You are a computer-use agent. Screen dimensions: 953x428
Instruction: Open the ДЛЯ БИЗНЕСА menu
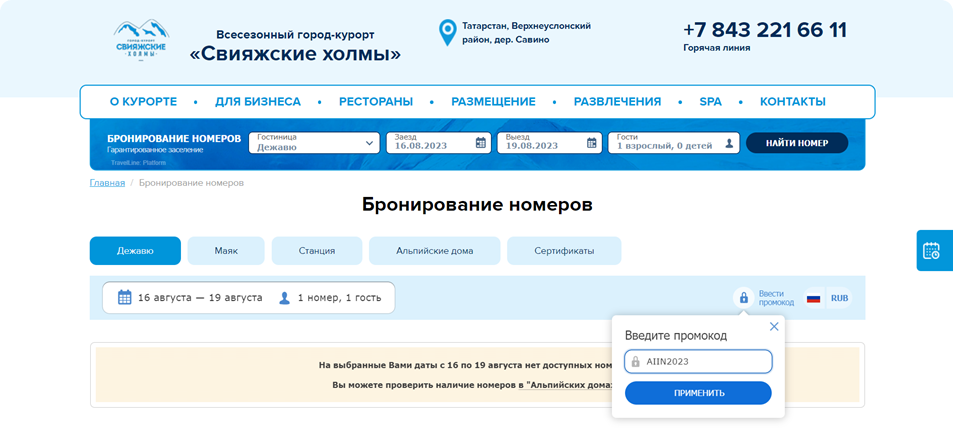pos(258,102)
